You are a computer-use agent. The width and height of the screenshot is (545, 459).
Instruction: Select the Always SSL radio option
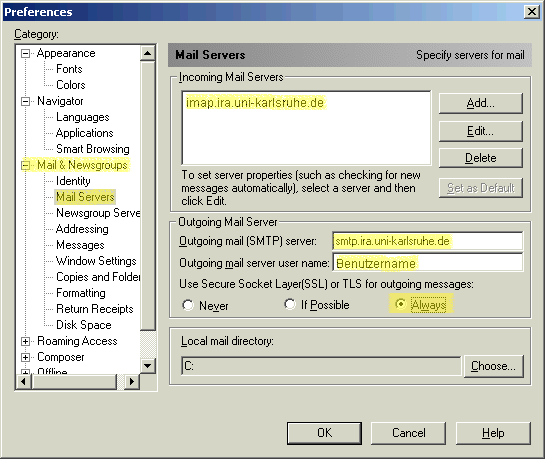point(400,304)
